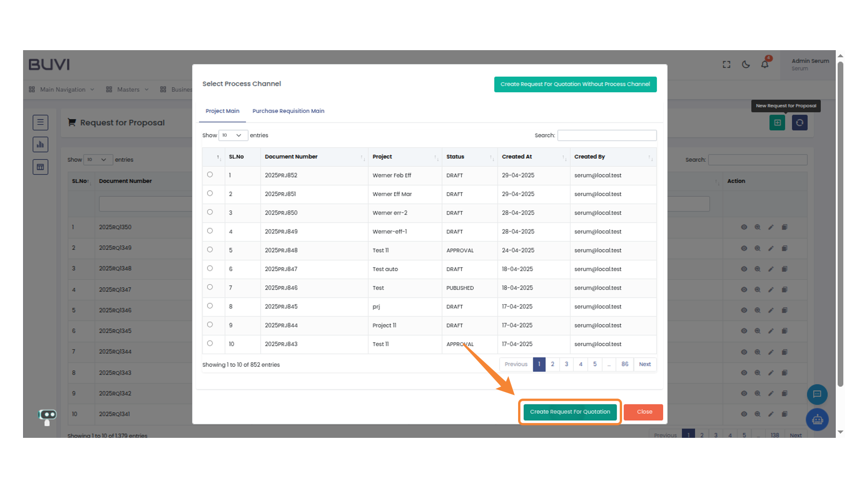Select the radio button for Werner Feb Eff
Screen dimensions: 868x488
pos(210,174)
